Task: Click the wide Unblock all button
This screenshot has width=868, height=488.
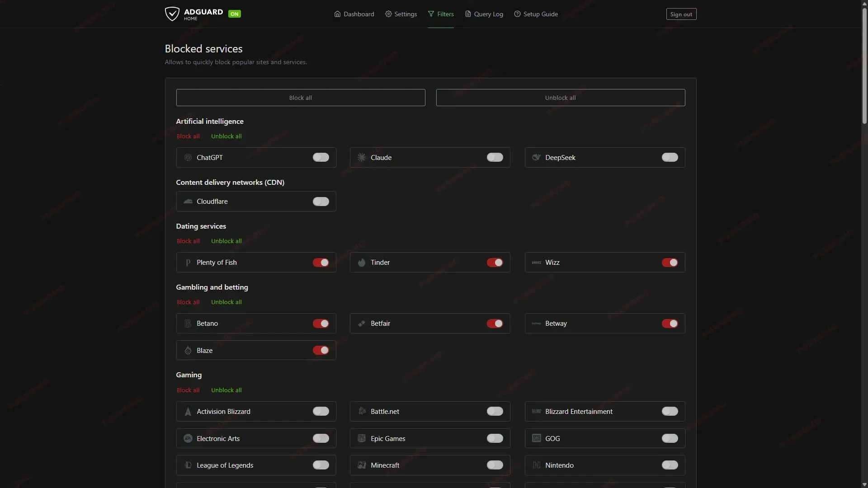Action: [x=561, y=98]
